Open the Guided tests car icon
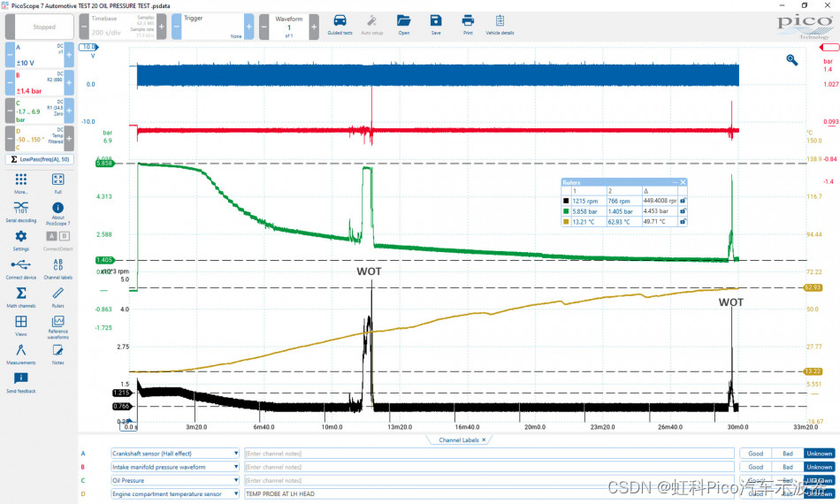This screenshot has width=840, height=504. 340,23
